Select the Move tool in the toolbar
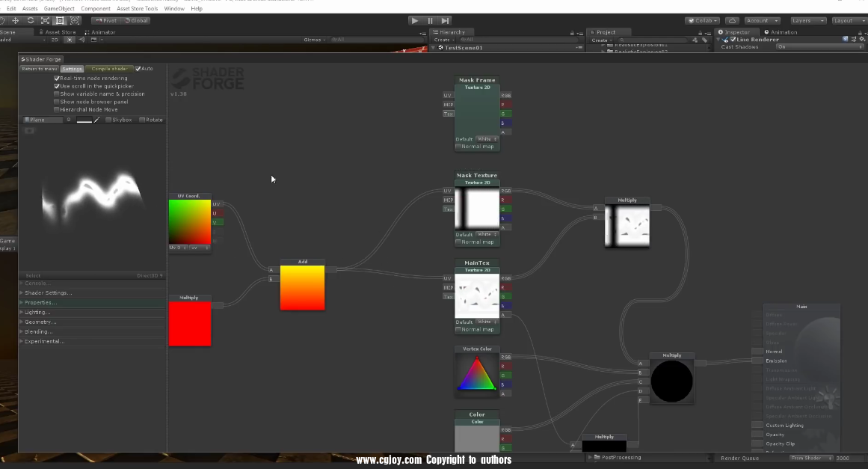This screenshot has height=469, width=868. click(x=15, y=21)
